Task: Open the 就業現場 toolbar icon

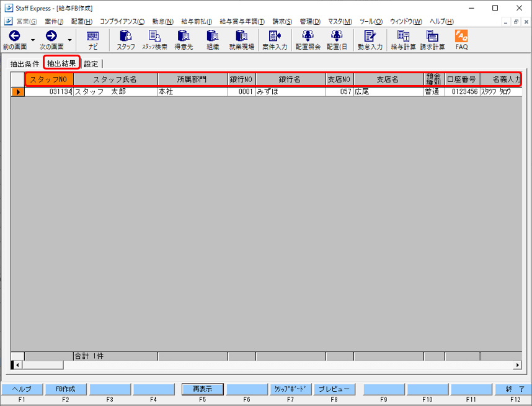Action: point(242,35)
